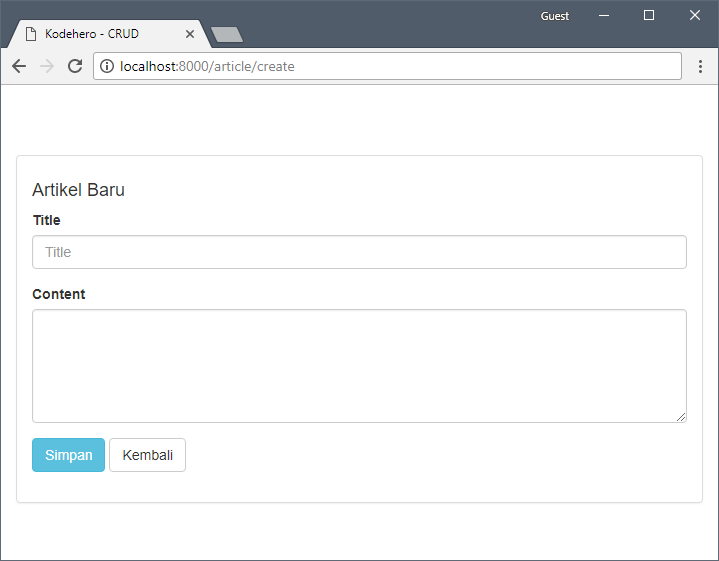Minimize the browser window

point(604,16)
